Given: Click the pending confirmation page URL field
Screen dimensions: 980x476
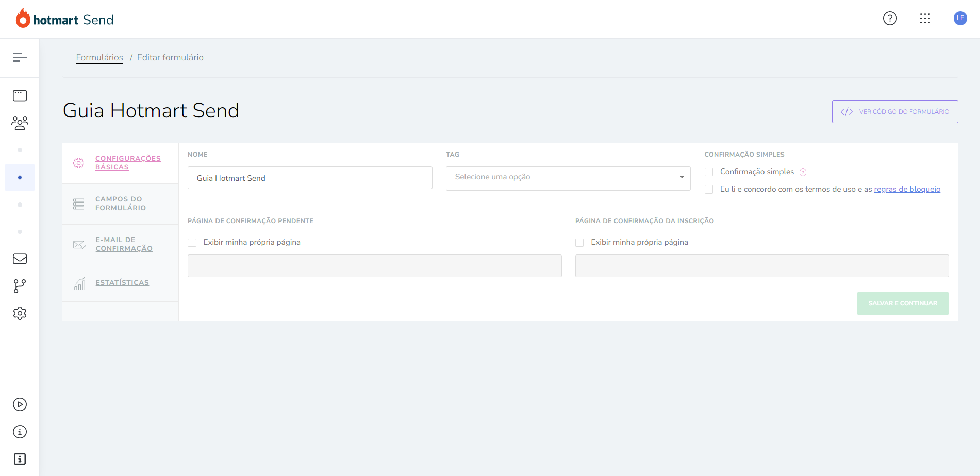Looking at the screenshot, I should pyautogui.click(x=374, y=266).
